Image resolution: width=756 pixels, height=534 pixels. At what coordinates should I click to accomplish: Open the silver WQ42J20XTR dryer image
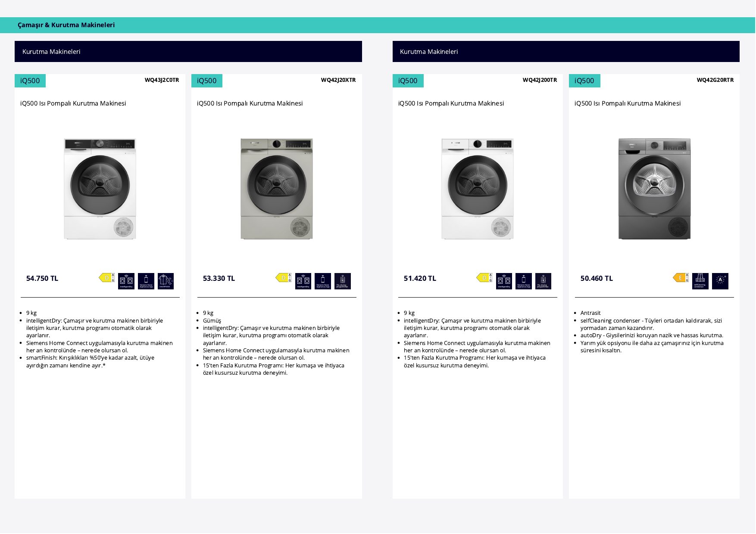(x=277, y=189)
